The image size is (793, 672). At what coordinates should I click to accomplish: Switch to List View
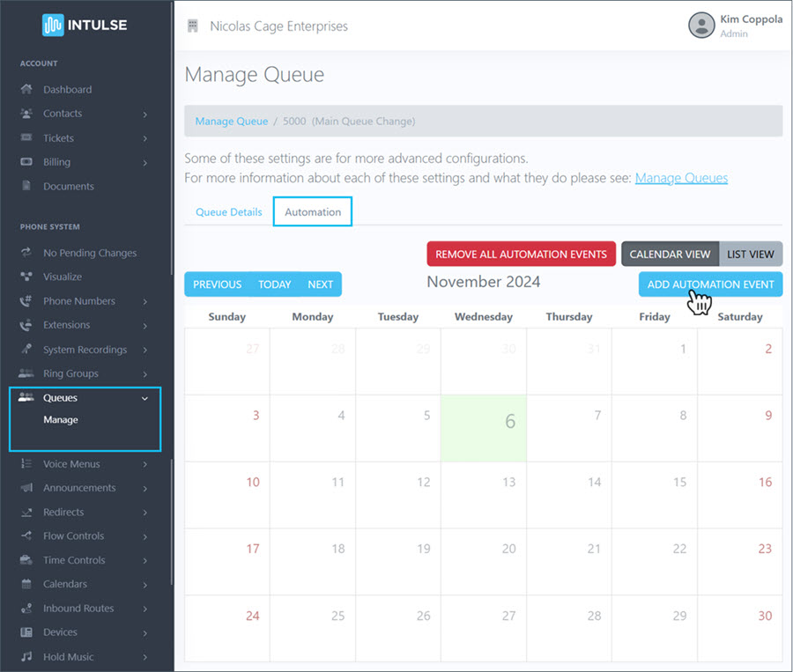pos(751,255)
